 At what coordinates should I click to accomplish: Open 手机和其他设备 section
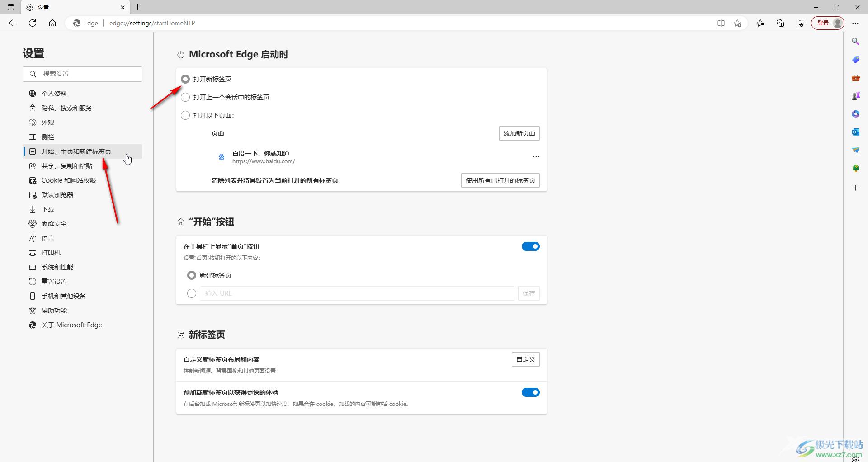(82, 296)
